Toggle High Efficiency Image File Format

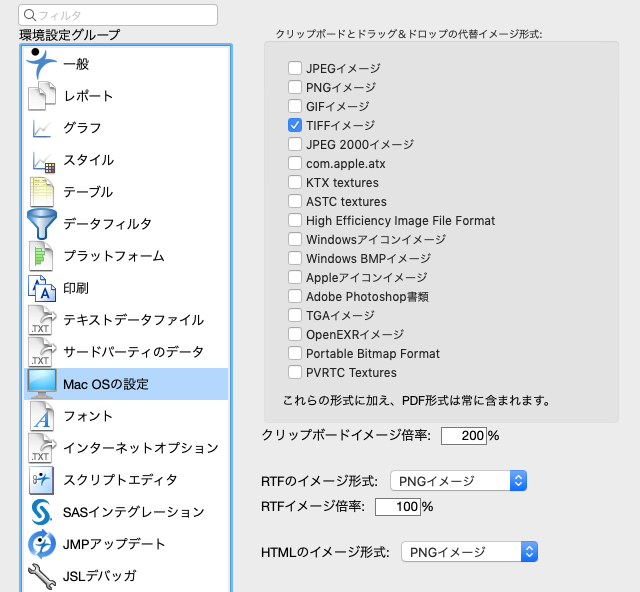(x=295, y=220)
